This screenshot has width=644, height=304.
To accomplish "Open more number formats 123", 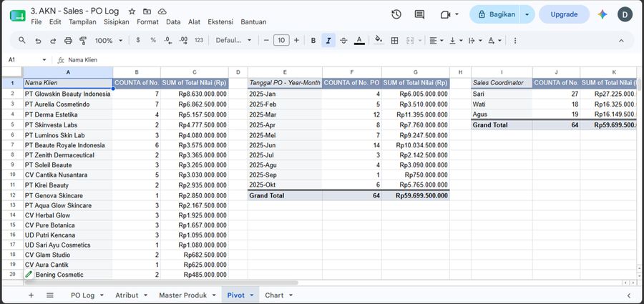I will 199,40.
